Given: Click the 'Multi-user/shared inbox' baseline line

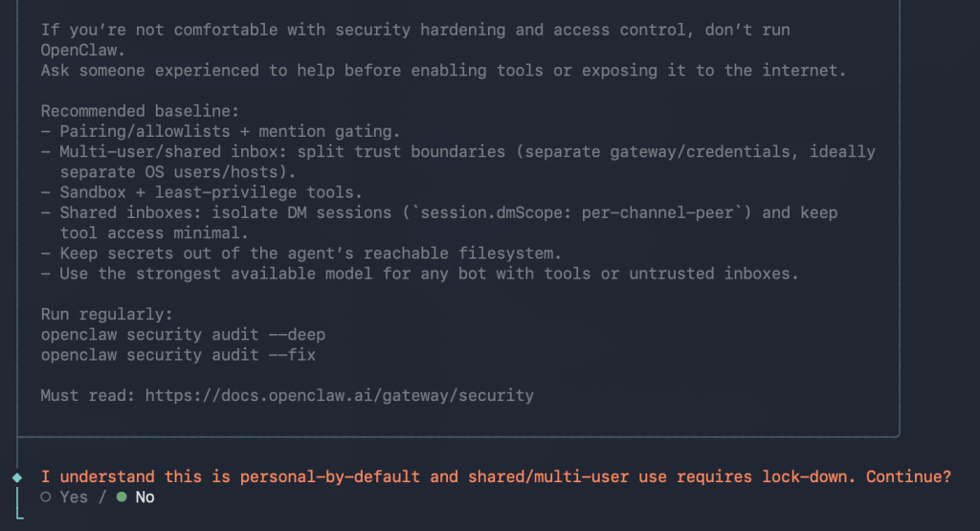Looking at the screenshot, I should [457, 152].
